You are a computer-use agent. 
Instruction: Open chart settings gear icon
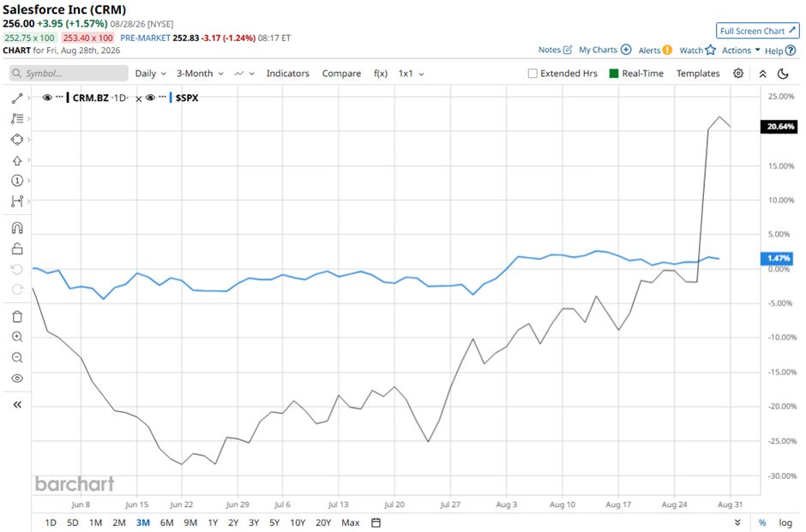[x=738, y=74]
